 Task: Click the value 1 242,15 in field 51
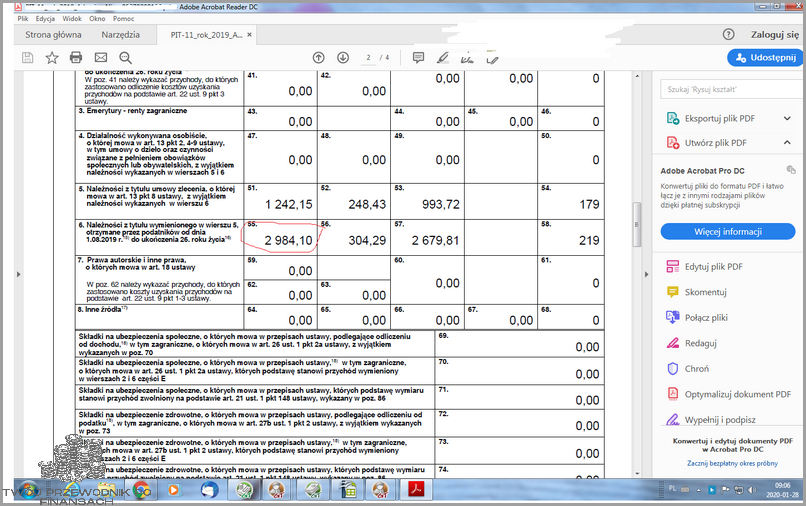pos(289,204)
